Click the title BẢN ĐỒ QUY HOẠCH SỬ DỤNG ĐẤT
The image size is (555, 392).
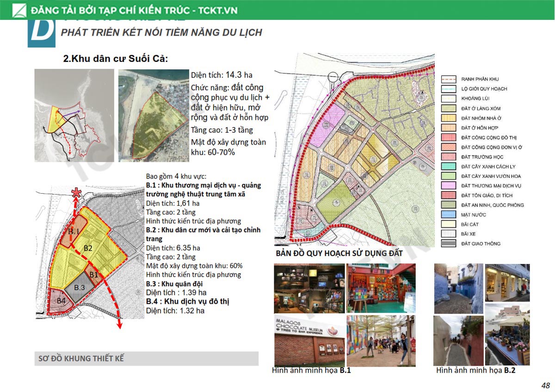[339, 253]
